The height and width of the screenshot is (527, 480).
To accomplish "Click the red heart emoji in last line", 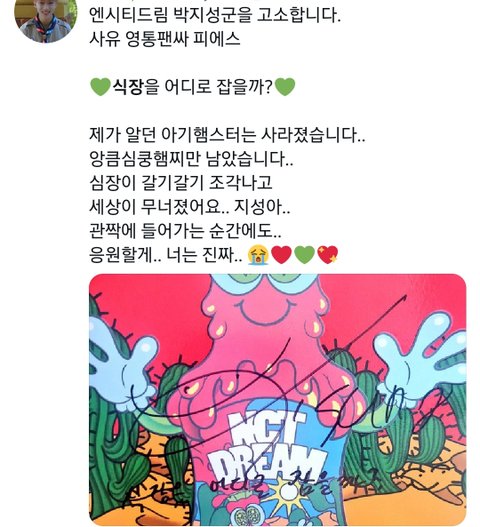I will [x=281, y=254].
